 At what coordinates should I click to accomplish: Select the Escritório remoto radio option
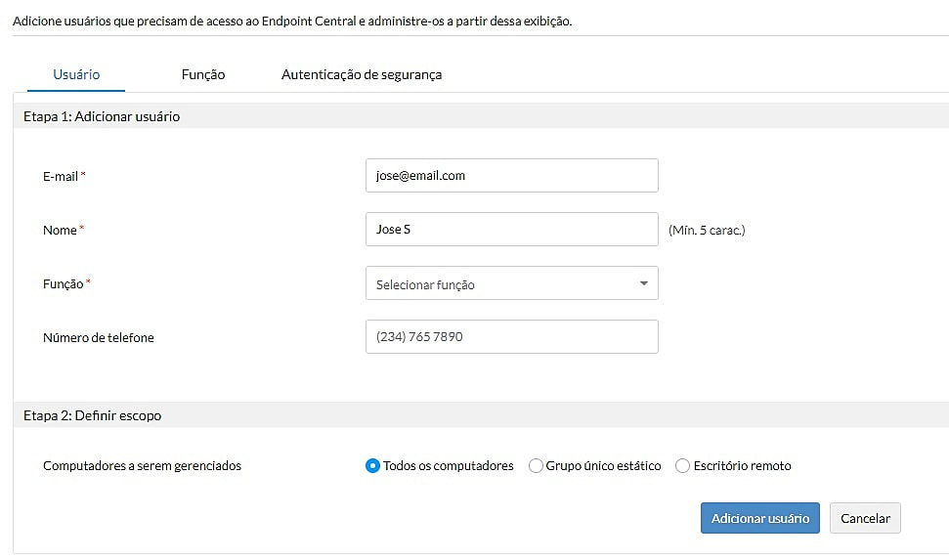click(683, 466)
